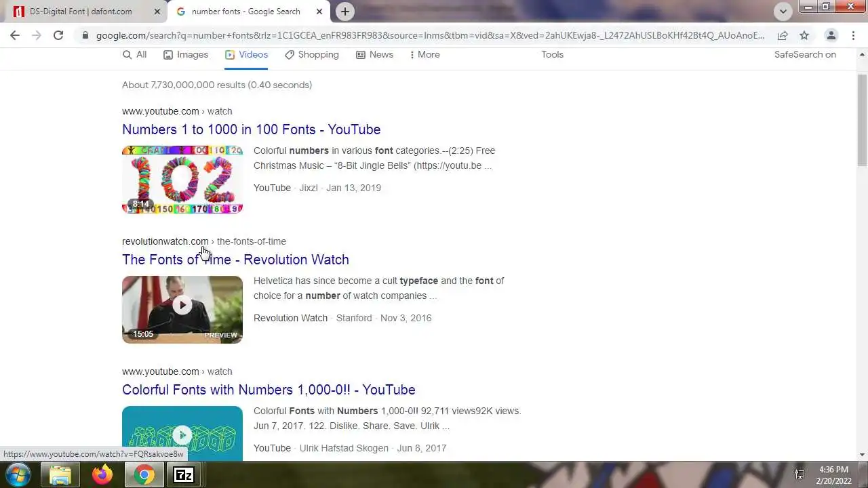Click the About 7,730,000,000 results text
The width and height of the screenshot is (868, 488).
tap(217, 85)
